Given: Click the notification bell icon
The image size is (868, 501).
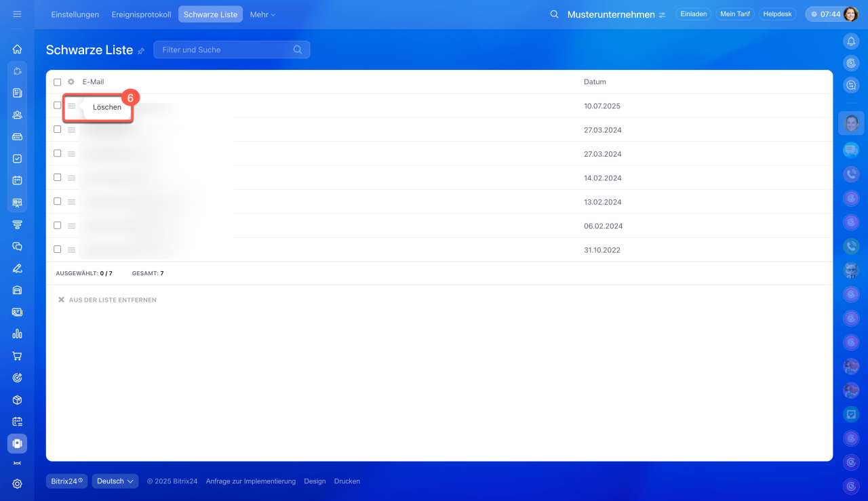Looking at the screenshot, I should click(851, 41).
